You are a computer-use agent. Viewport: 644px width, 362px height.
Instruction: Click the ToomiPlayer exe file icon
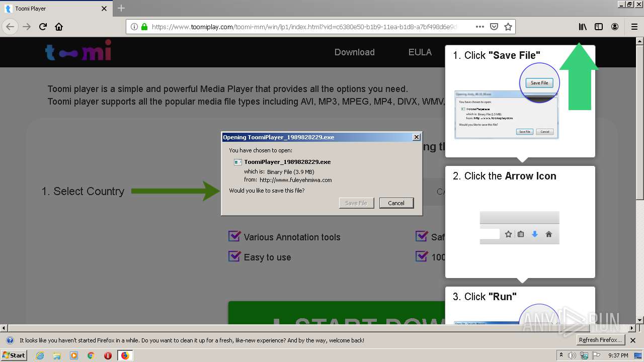(238, 162)
